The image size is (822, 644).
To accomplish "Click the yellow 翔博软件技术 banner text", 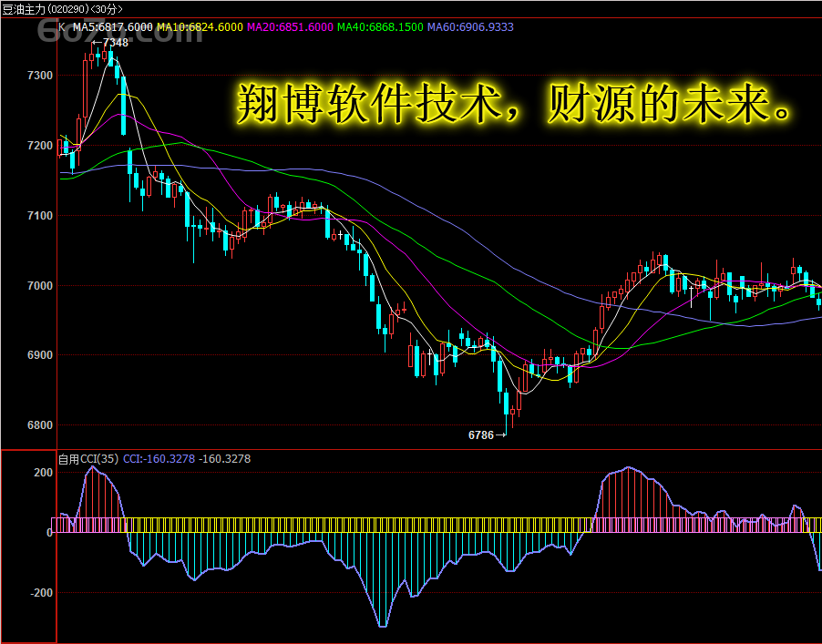I will [512, 106].
